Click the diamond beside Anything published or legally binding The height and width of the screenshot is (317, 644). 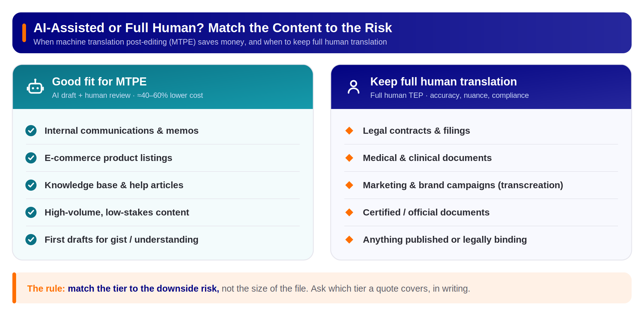point(349,240)
